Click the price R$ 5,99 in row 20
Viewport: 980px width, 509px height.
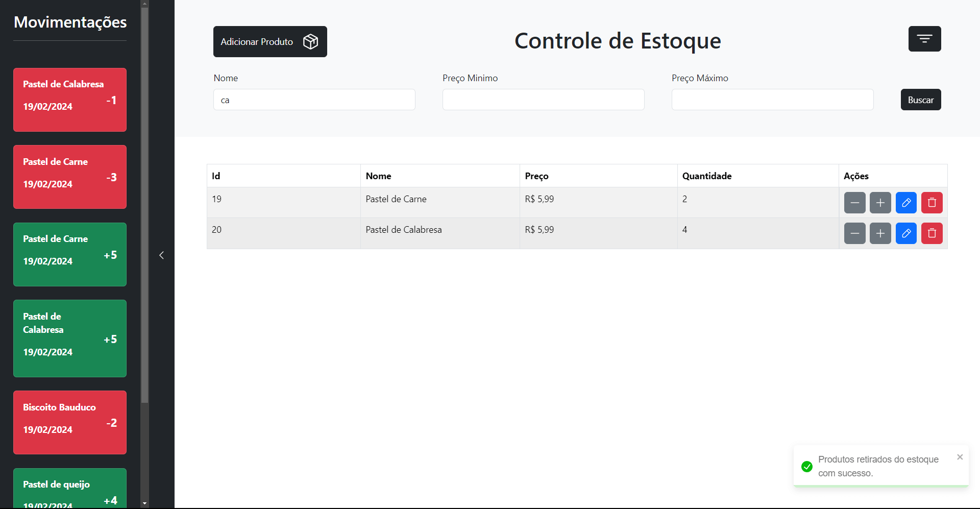click(540, 230)
